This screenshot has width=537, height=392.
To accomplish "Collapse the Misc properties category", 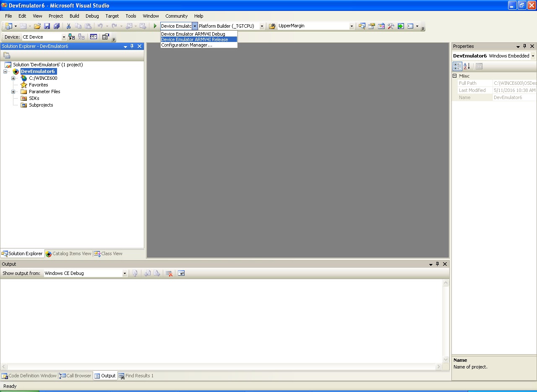I will pyautogui.click(x=454, y=76).
